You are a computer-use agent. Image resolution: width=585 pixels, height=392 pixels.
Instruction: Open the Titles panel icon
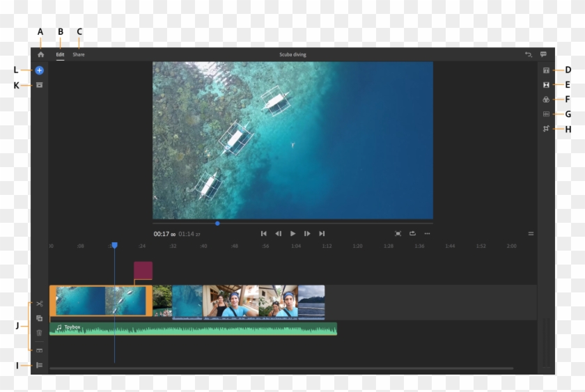546,70
